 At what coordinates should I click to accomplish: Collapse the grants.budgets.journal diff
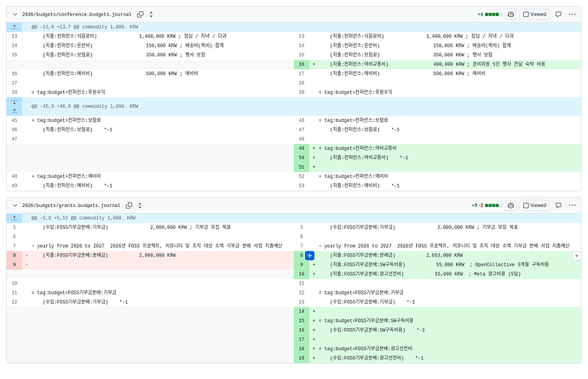point(15,205)
